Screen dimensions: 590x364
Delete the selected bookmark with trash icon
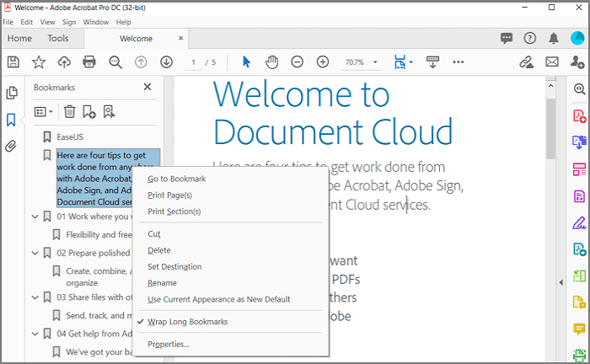click(x=70, y=112)
